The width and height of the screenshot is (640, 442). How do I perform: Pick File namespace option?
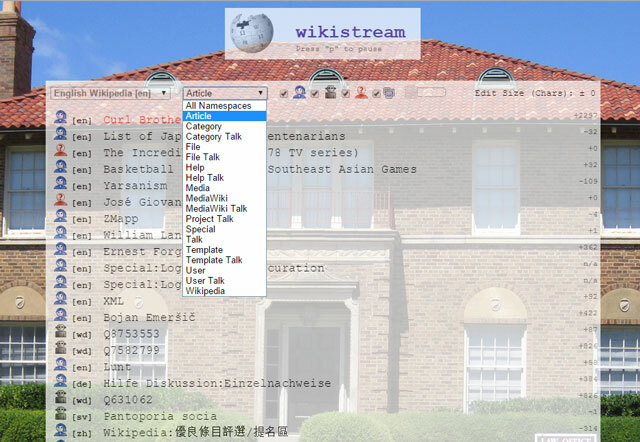[224, 147]
